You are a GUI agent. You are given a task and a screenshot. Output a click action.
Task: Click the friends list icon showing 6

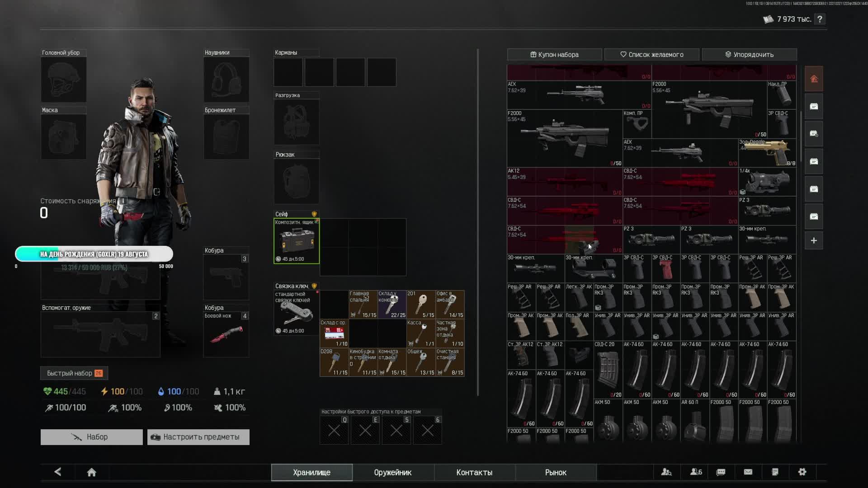pyautogui.click(x=696, y=472)
